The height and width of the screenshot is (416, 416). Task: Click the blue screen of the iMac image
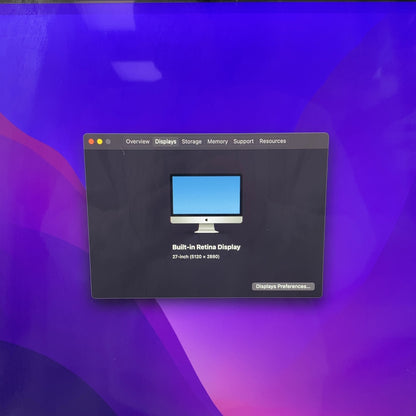click(206, 195)
